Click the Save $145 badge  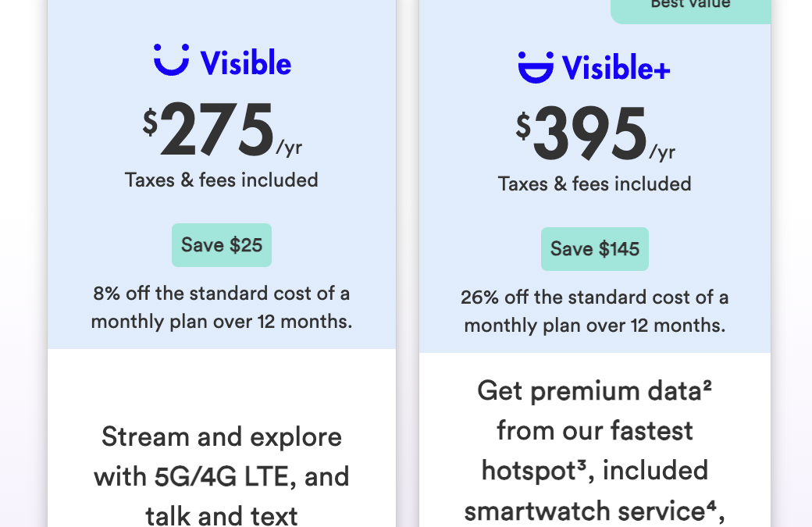click(595, 249)
